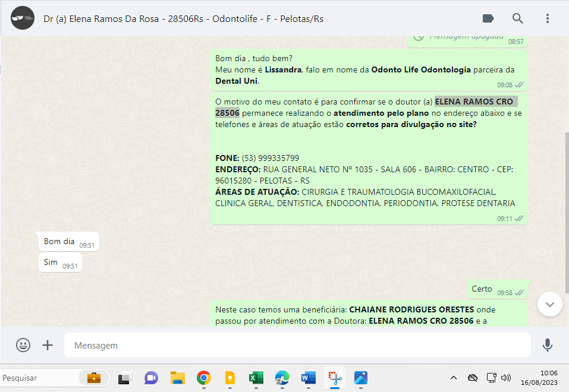Click the plus attach button

click(48, 345)
